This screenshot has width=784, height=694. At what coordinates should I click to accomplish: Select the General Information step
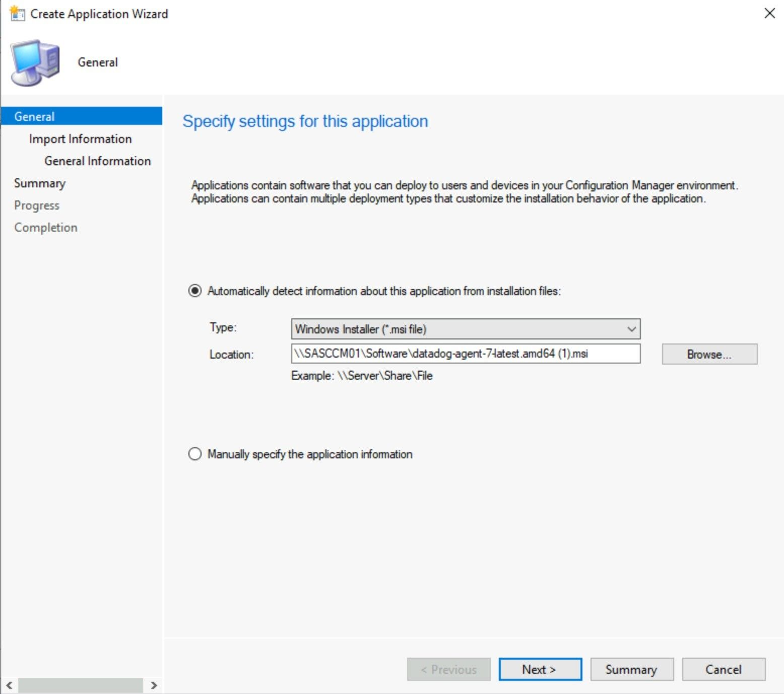point(98,161)
